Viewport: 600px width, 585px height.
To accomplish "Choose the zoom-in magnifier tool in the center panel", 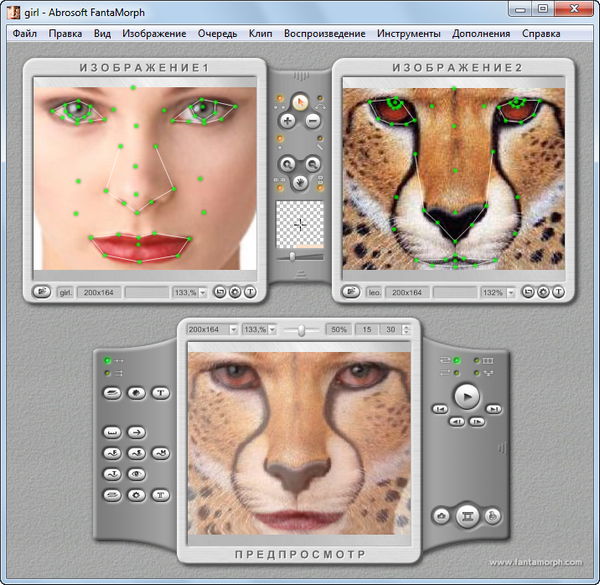I will (287, 165).
